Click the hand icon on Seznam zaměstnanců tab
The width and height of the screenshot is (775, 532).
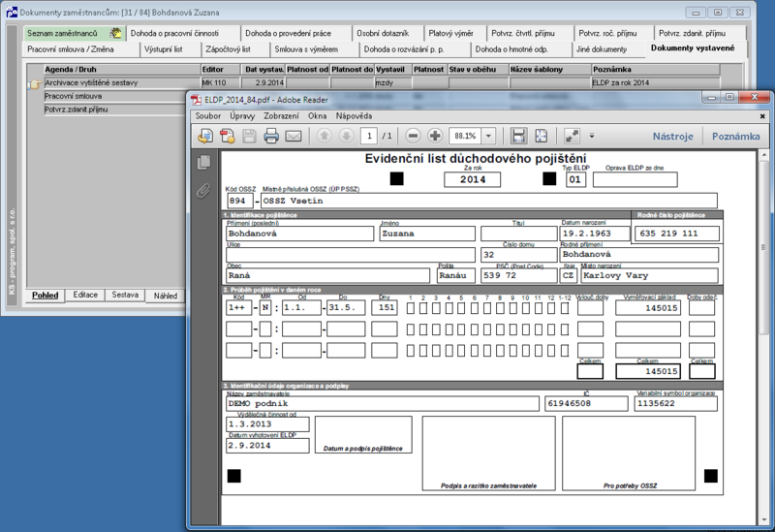(x=116, y=33)
